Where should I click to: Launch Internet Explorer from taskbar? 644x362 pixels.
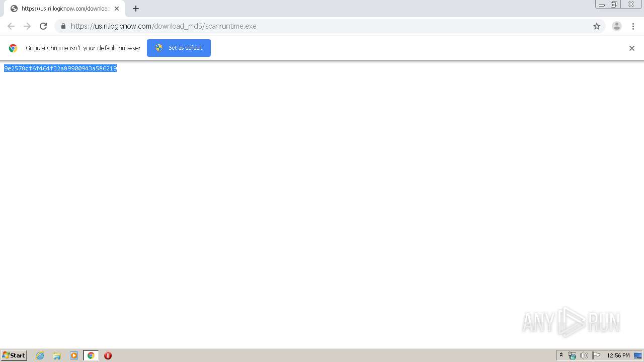pyautogui.click(x=40, y=355)
